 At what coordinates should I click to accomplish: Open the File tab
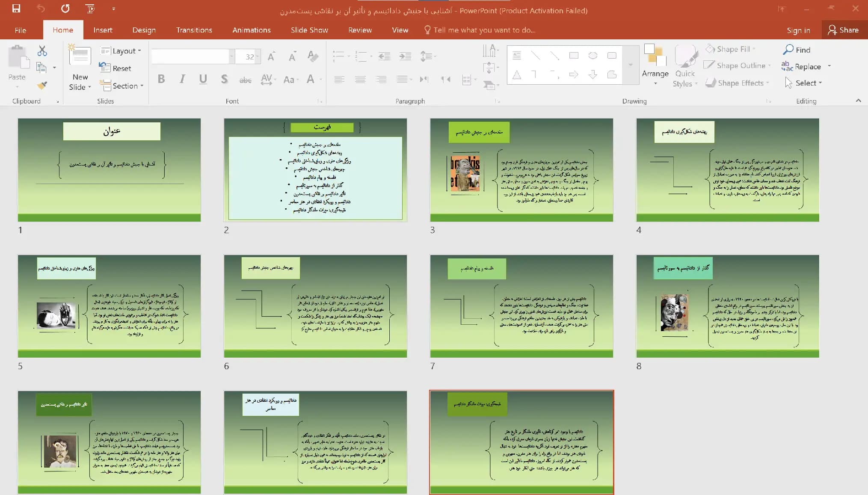[x=20, y=30]
